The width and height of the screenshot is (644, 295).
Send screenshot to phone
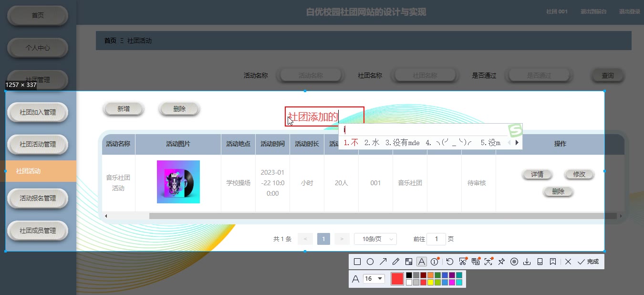coord(540,262)
